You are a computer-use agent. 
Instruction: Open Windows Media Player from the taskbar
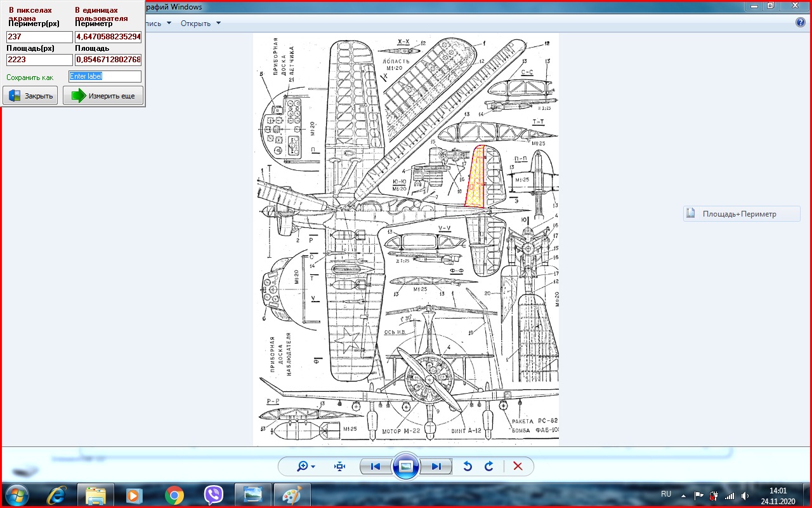134,495
